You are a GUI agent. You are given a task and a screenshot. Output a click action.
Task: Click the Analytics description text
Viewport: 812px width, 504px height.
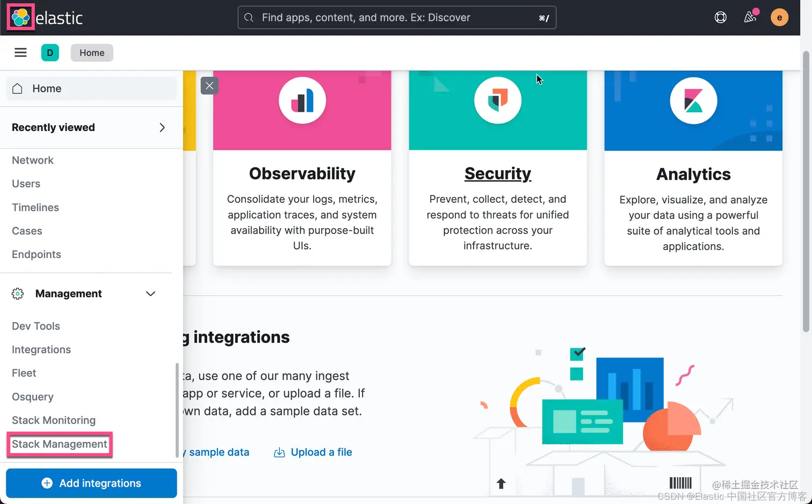pyautogui.click(x=693, y=223)
